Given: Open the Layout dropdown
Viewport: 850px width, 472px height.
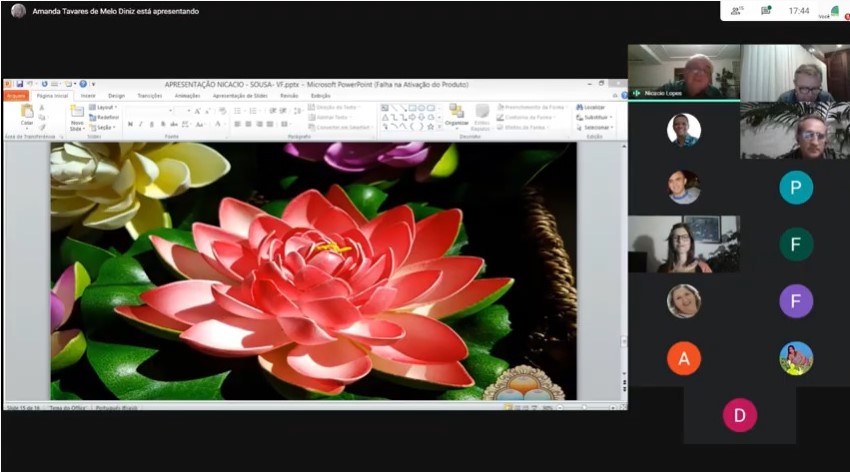Looking at the screenshot, I should 104,107.
